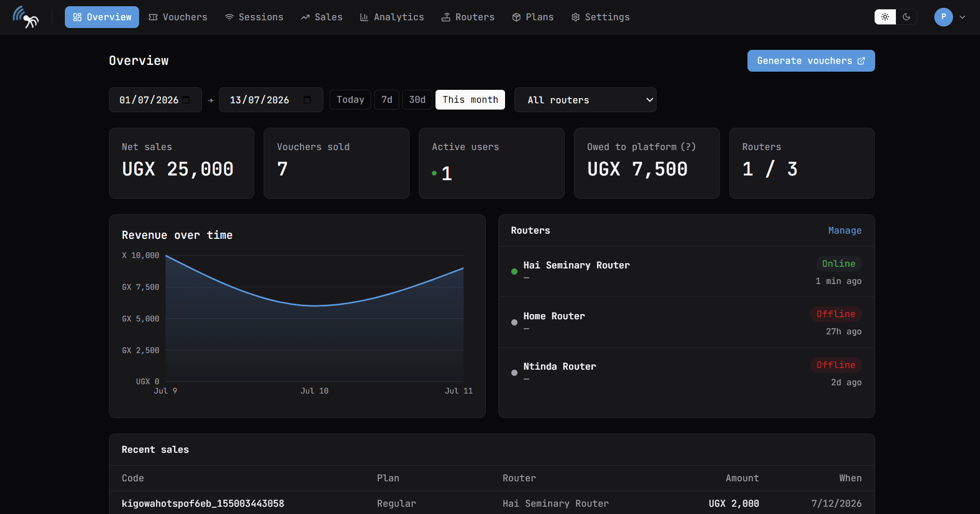Switch to light theme sun icon
980x514 pixels.
tap(885, 17)
